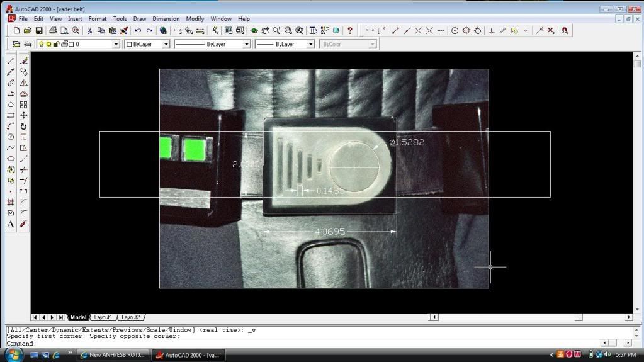Activate the Explode tool

[x=24, y=224]
